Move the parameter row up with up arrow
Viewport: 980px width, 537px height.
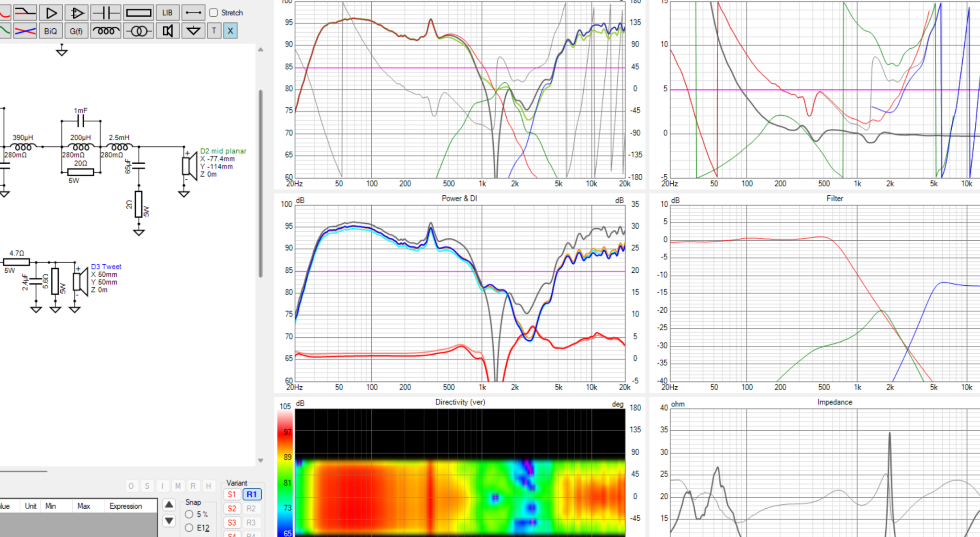[x=169, y=504]
